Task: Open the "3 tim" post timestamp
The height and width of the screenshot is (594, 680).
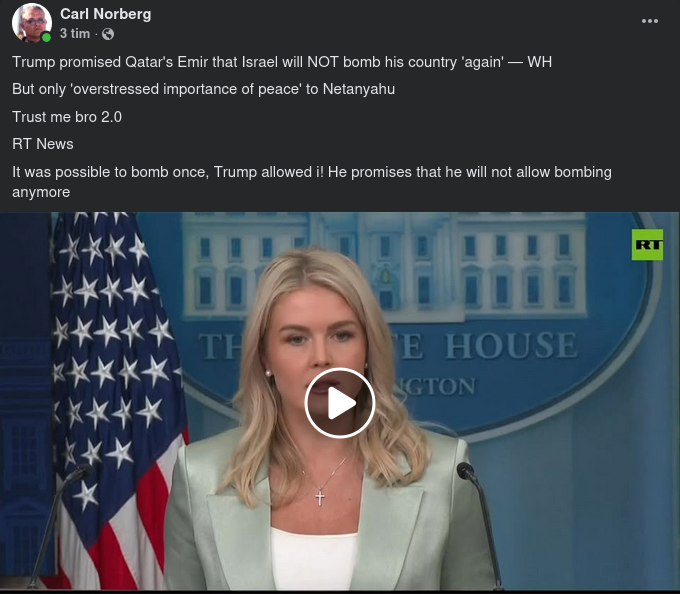Action: coord(75,33)
